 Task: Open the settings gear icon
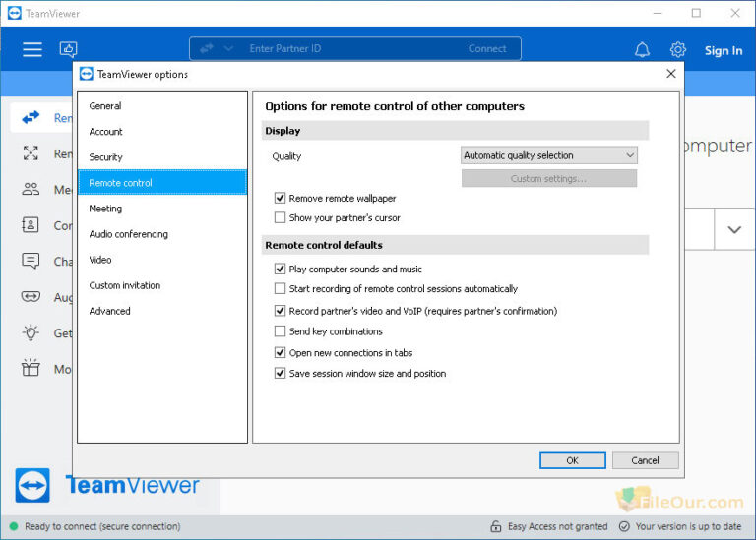pos(678,49)
